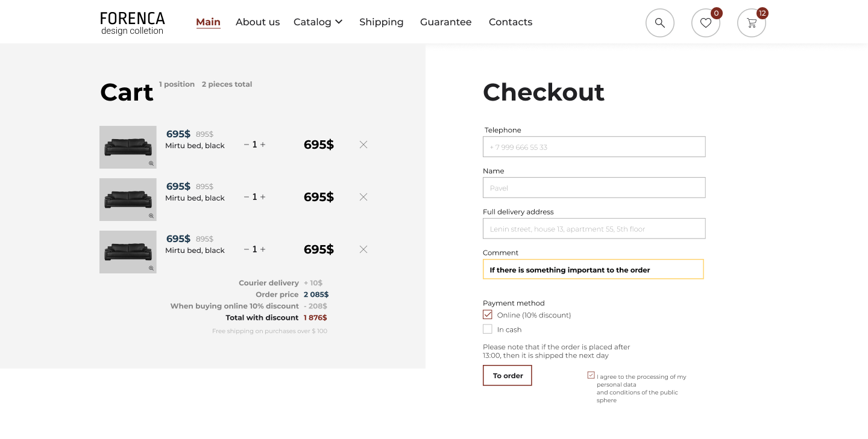Remove the first Mirtu bed with the X icon
Screen dimensions: 868x439
(363, 145)
